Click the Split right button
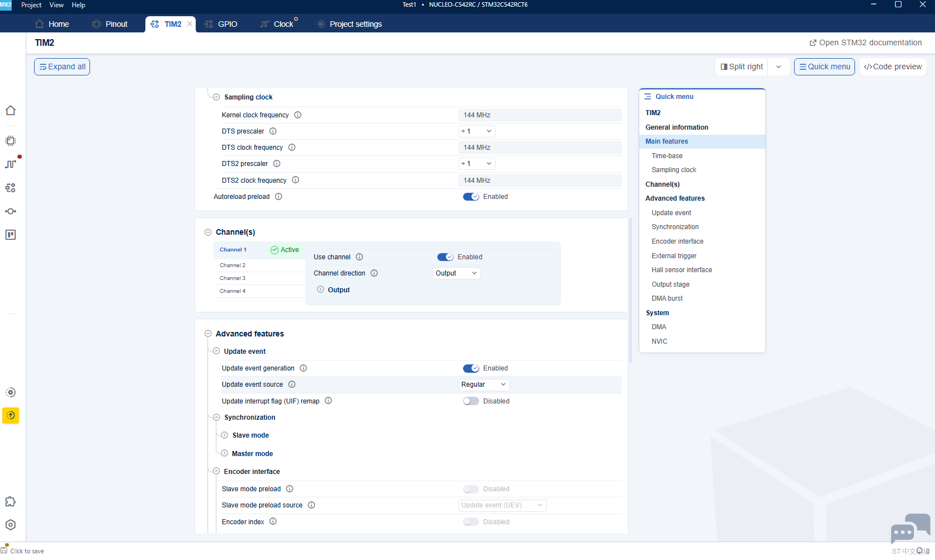Viewport: 935px width, 560px height. [742, 67]
